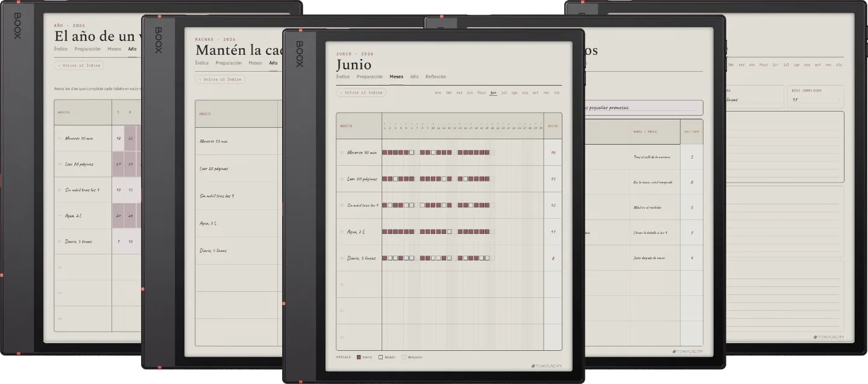Viewport: 868px width, 384px height.
Task: Click the HECHO column header on Junio page
Action: (x=553, y=126)
